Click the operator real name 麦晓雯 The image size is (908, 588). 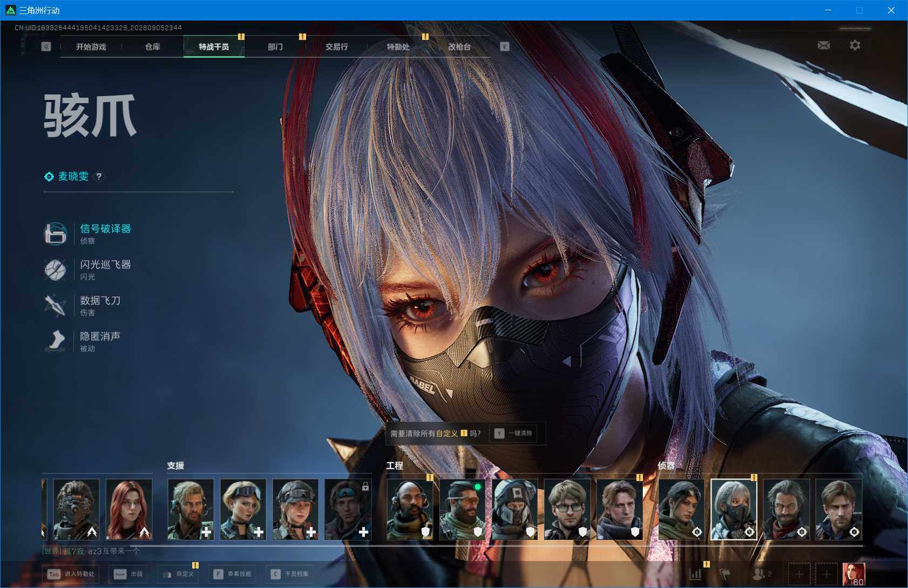pyautogui.click(x=73, y=177)
